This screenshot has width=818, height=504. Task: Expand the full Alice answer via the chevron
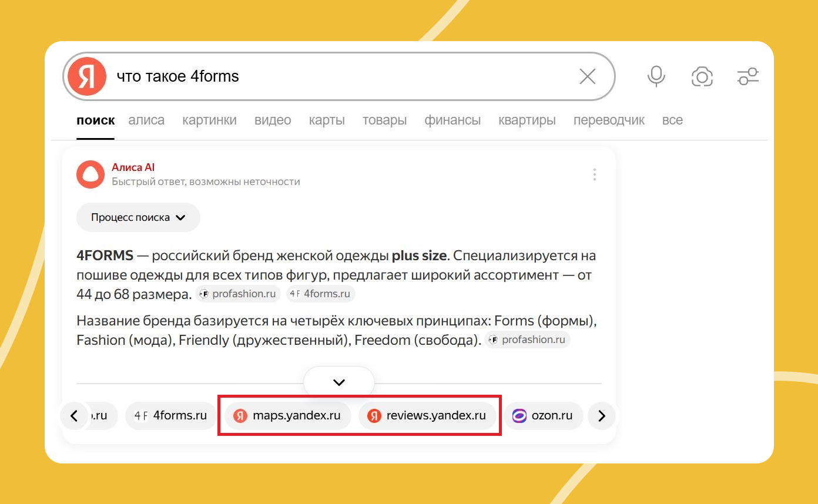[339, 381]
